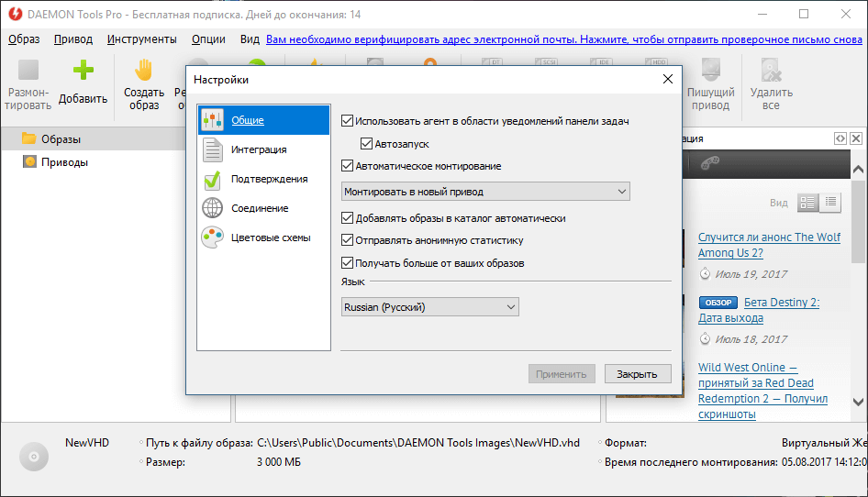Open the View (Вид) menu

coord(250,39)
